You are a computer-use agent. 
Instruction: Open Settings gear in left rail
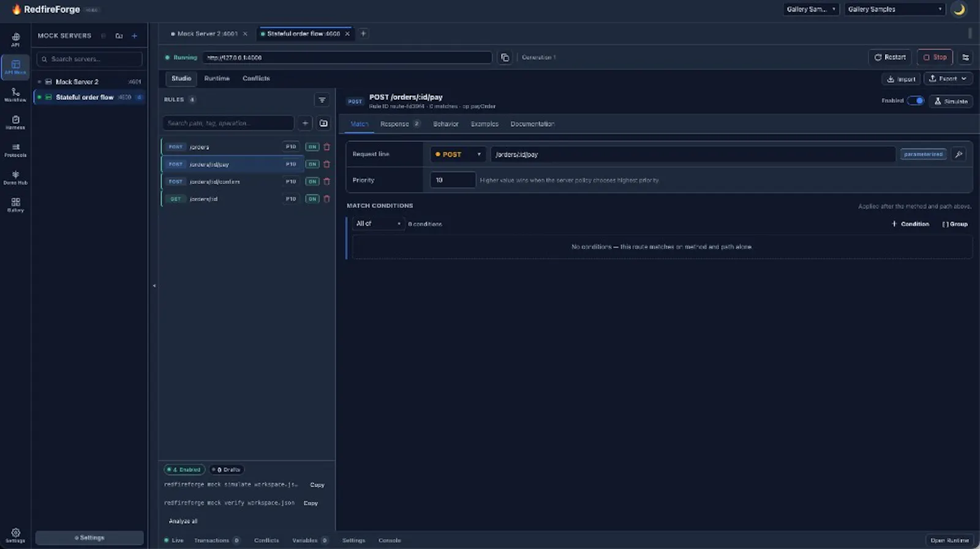[15, 536]
